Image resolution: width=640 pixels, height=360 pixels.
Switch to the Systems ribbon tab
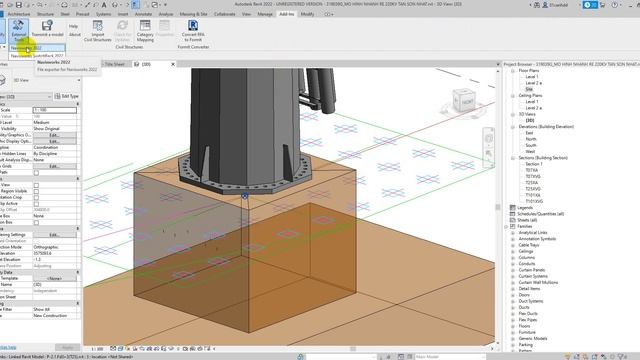pos(103,14)
